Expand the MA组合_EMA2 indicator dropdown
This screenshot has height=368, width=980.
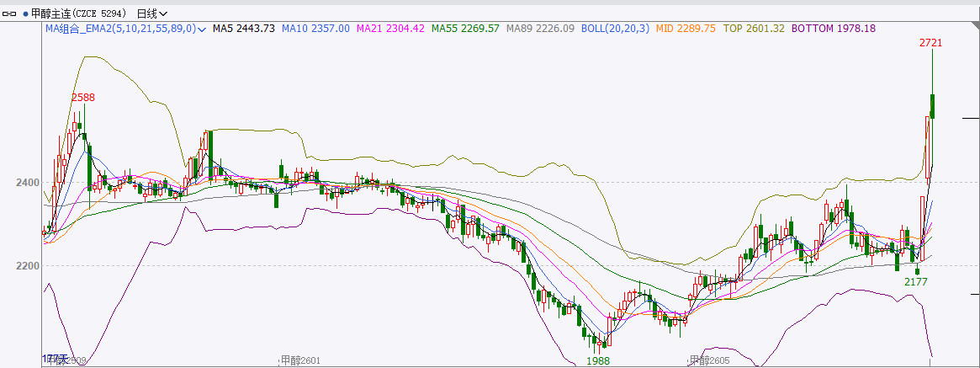pos(202,29)
